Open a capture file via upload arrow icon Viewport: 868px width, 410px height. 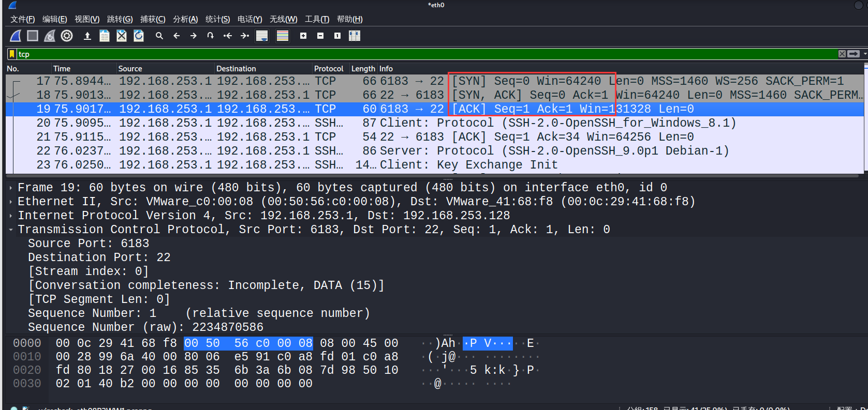coord(87,36)
